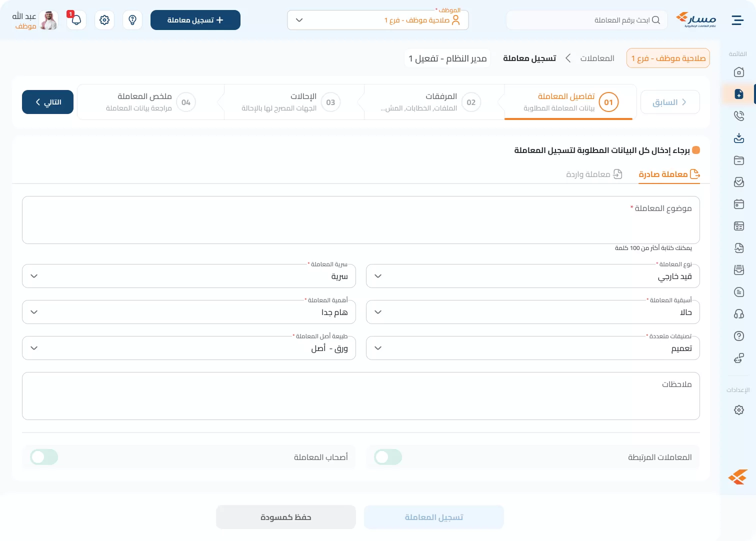Open the checklist board icon in sidebar
The width and height of the screenshot is (756, 541).
coord(739,226)
